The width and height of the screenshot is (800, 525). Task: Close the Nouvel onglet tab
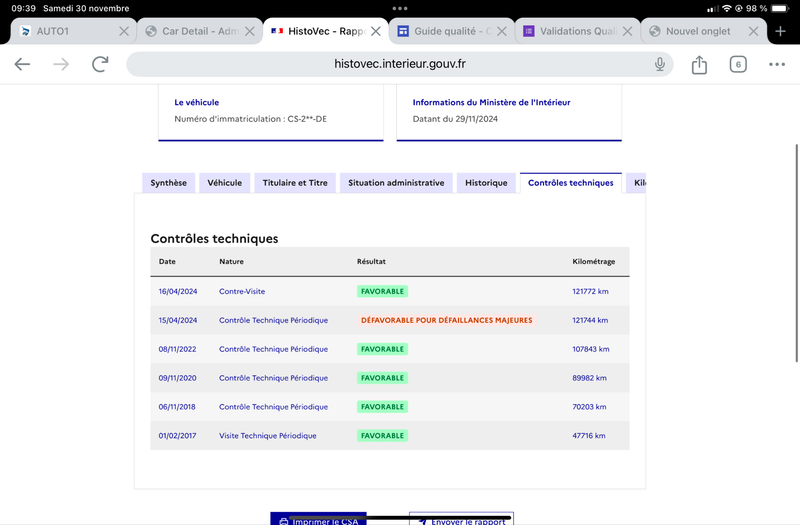tap(753, 32)
